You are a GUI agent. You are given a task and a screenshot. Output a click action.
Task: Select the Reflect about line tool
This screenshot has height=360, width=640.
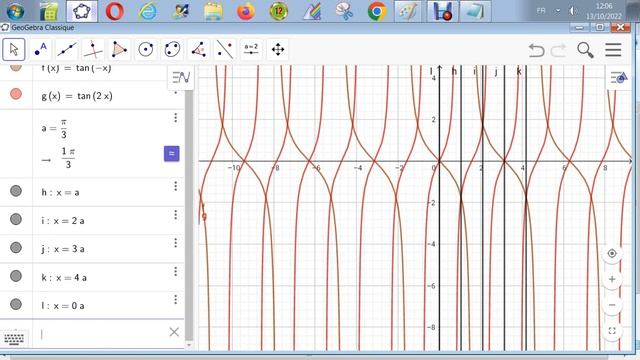[x=225, y=50]
